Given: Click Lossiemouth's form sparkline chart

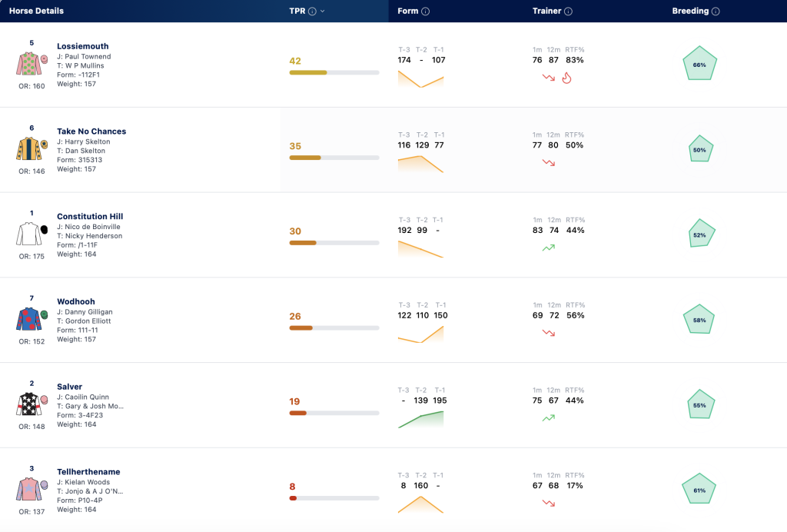Looking at the screenshot, I should point(420,79).
